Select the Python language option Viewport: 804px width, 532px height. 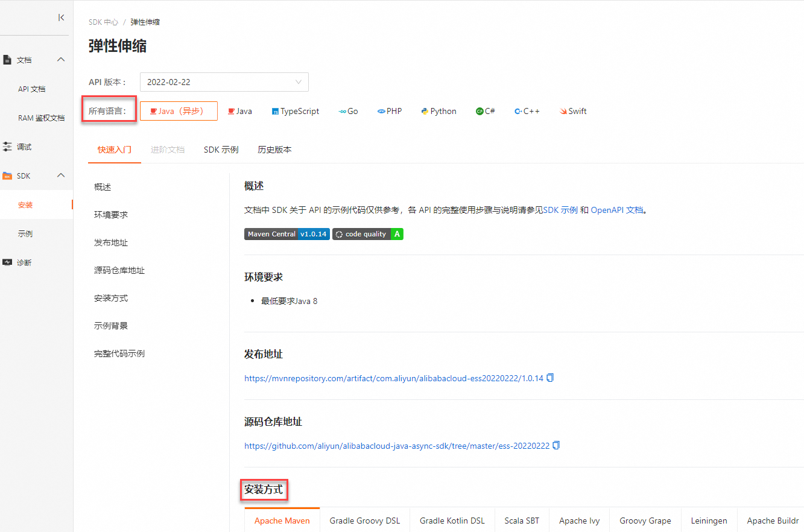(x=439, y=111)
